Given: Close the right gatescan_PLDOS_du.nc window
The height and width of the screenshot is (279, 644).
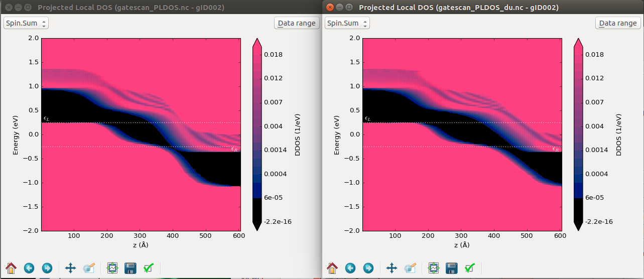Looking at the screenshot, I should pos(330,8).
